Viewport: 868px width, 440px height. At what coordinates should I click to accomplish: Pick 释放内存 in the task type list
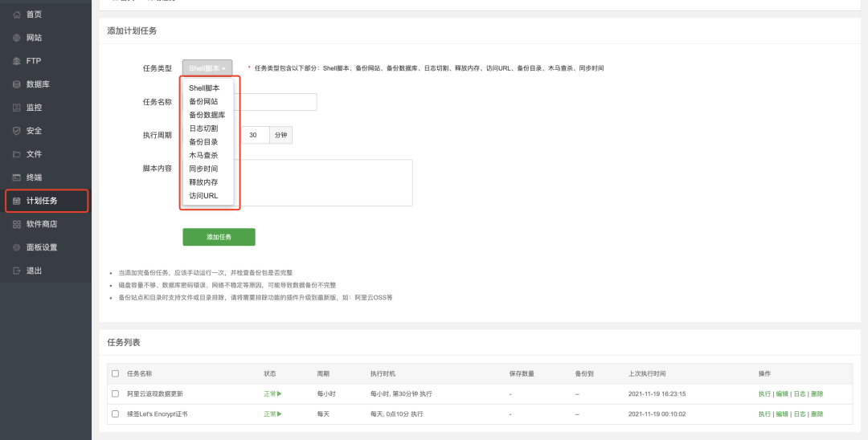203,182
